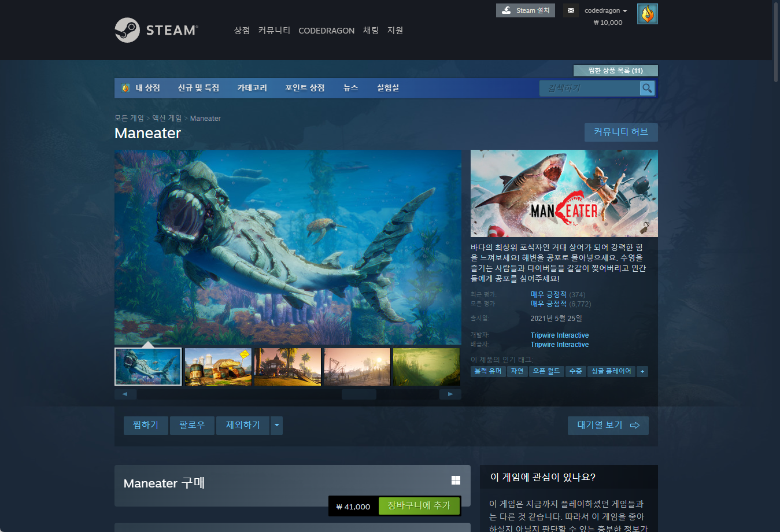Expand more tags with plus button
The width and height of the screenshot is (780, 532).
[642, 371]
